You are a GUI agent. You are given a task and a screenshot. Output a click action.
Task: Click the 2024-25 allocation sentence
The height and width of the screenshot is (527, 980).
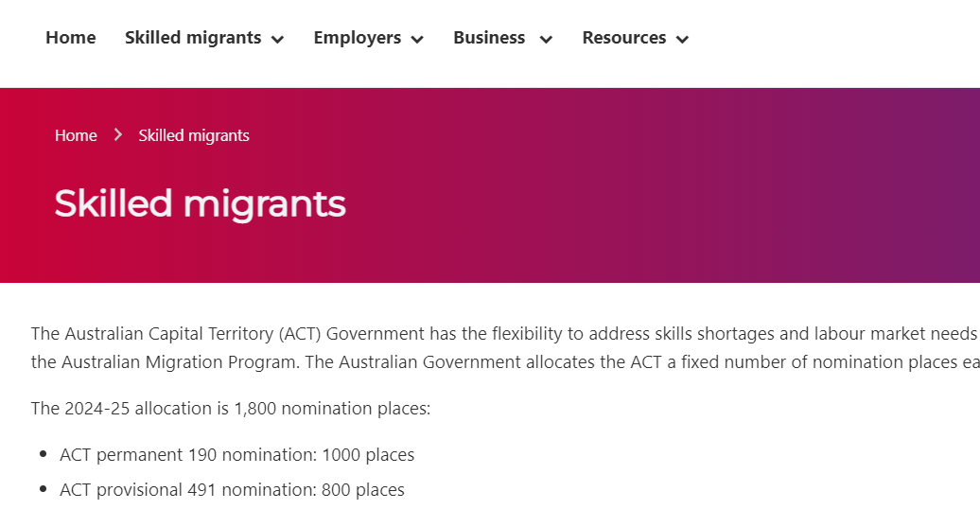231,408
